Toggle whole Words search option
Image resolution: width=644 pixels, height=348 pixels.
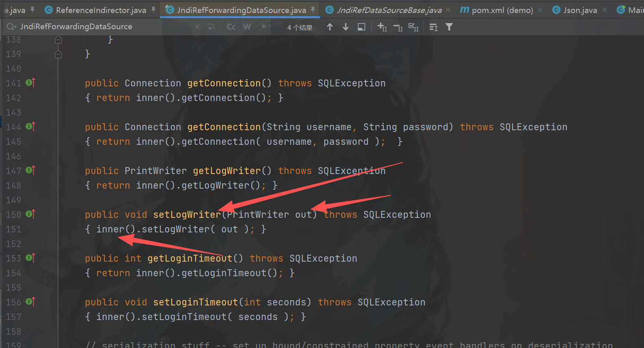click(x=247, y=27)
